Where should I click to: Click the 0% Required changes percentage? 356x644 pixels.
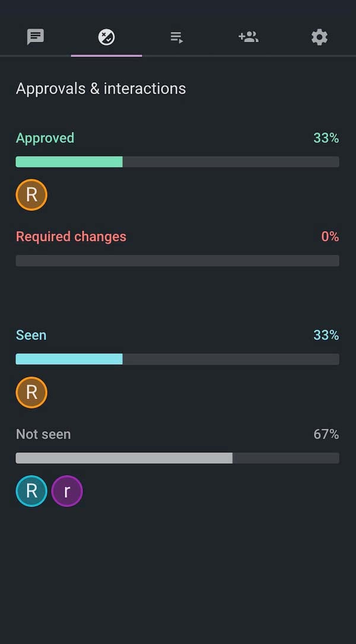(330, 237)
